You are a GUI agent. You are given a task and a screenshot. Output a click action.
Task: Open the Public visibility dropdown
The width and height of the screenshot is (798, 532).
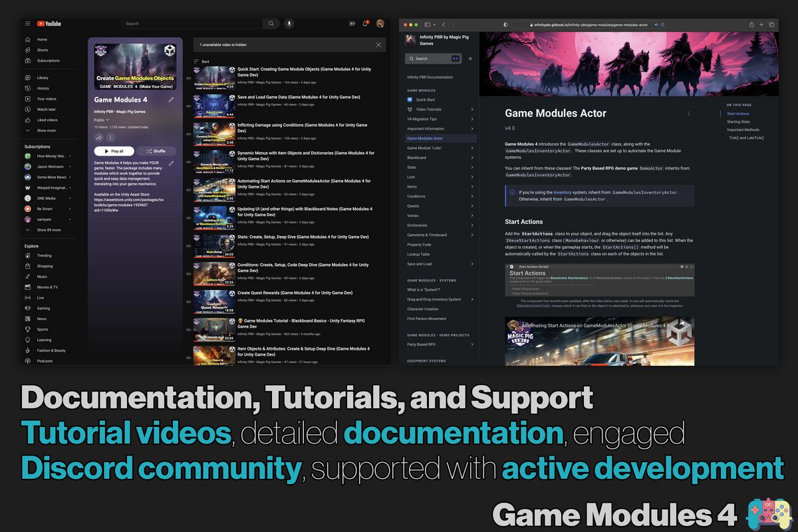(x=102, y=120)
